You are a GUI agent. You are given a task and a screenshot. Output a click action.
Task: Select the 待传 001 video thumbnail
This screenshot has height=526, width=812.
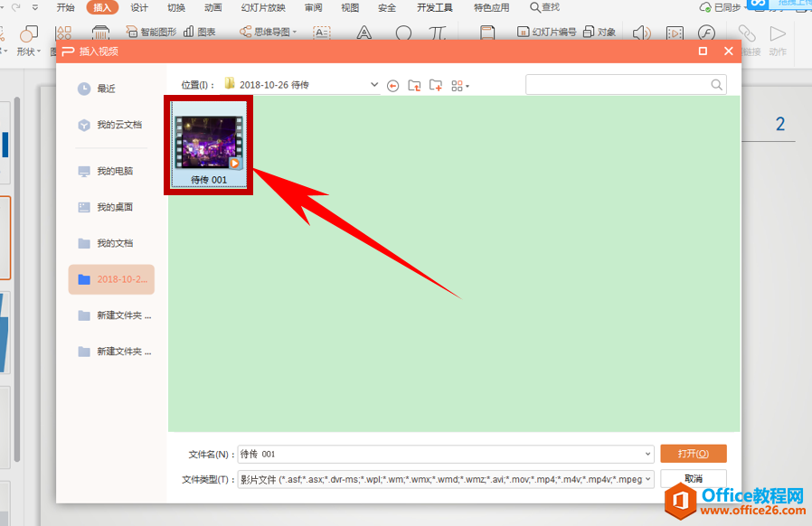[209, 145]
